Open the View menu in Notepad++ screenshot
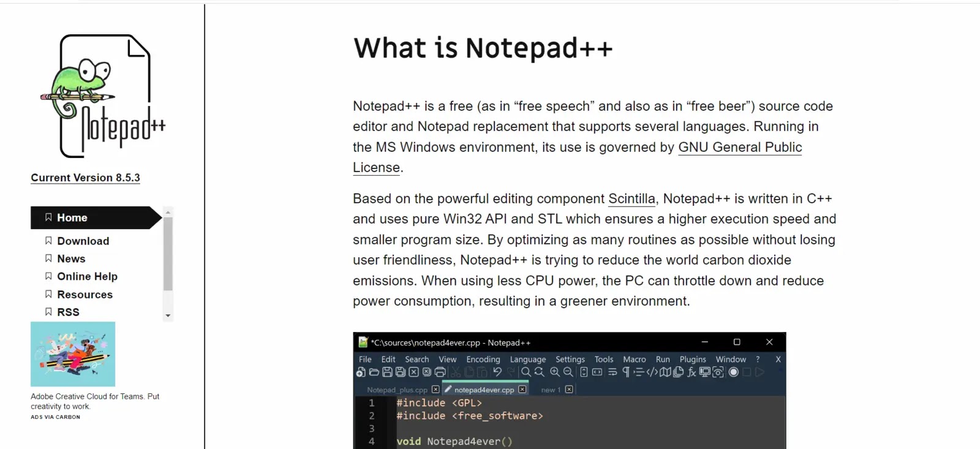Viewport: 980px width, 449px height. pos(448,359)
